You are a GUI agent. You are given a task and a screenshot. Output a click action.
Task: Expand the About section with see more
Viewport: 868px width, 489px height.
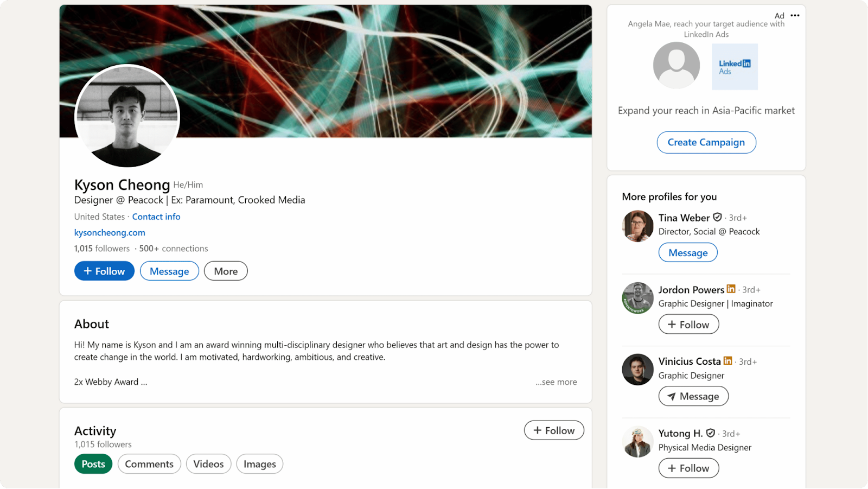556,382
